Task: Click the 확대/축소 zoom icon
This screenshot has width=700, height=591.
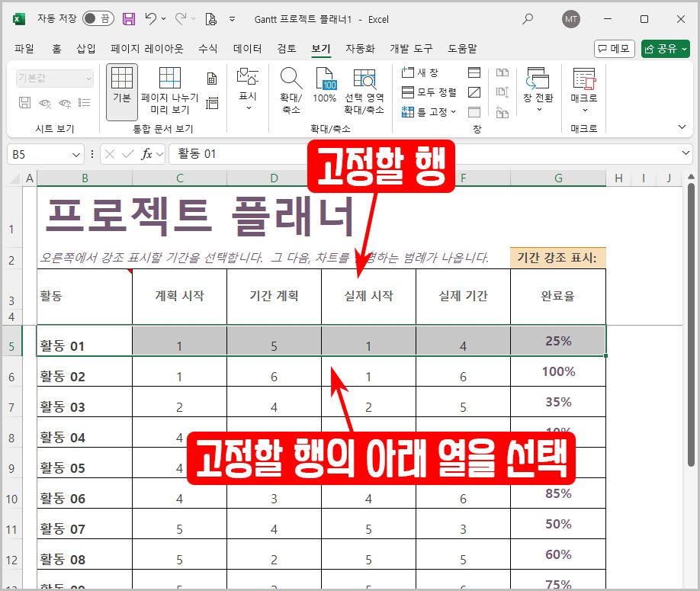Action: click(290, 86)
